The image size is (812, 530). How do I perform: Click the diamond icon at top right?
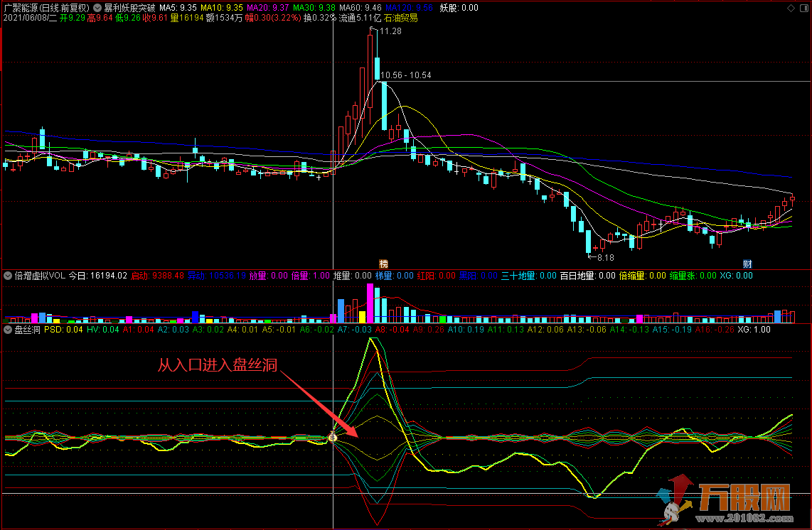791,8
